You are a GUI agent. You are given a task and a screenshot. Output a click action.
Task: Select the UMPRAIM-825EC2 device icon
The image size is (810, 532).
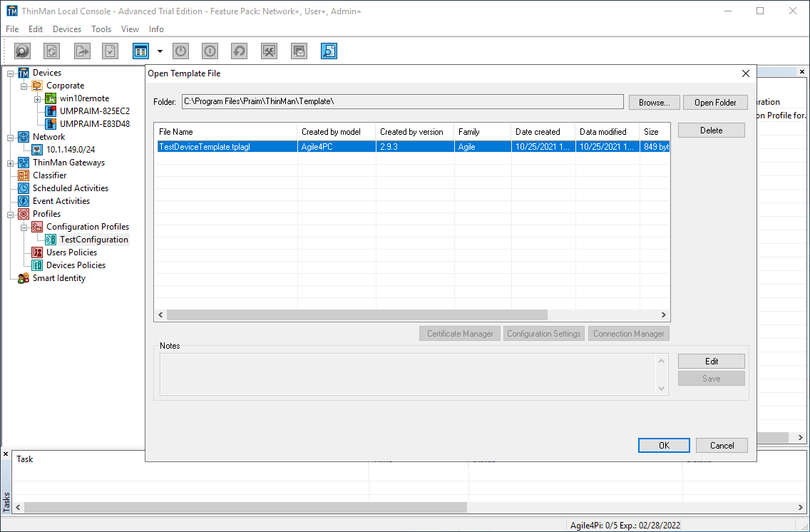[x=51, y=111]
